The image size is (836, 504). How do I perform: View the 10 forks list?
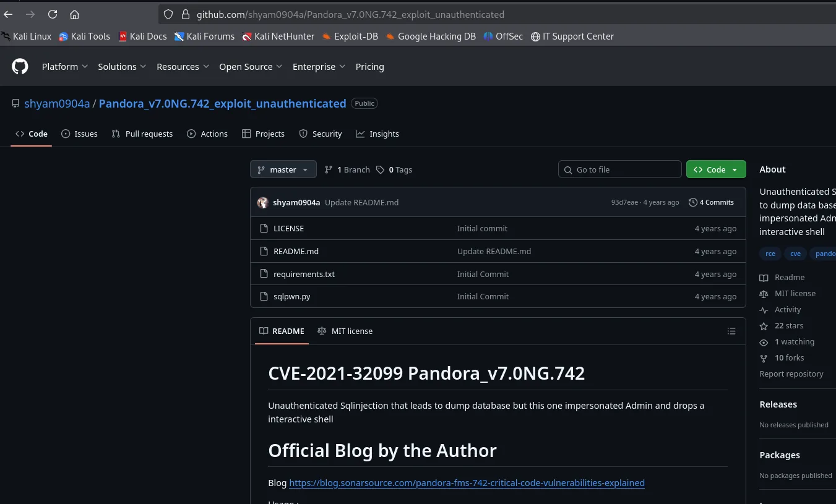click(783, 357)
